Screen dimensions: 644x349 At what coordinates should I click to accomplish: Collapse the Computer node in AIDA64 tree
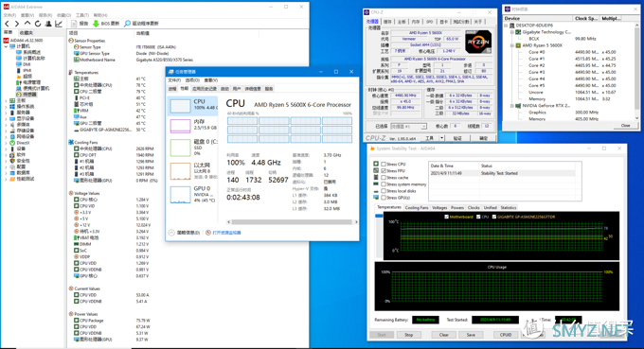(6, 46)
